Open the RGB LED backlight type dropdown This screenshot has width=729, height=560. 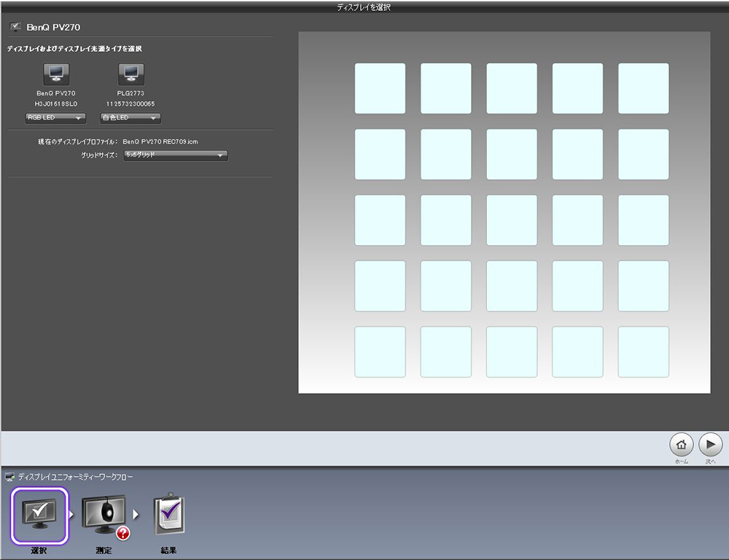[55, 118]
